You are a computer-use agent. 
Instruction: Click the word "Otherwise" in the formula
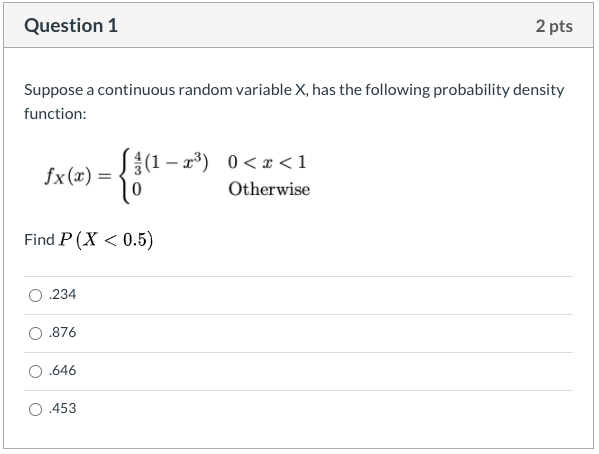point(269,189)
